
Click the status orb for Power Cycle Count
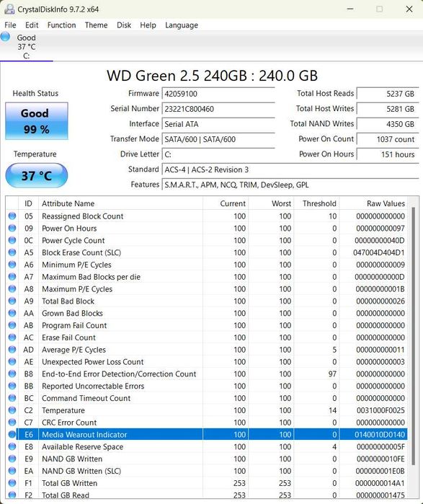coord(12,240)
